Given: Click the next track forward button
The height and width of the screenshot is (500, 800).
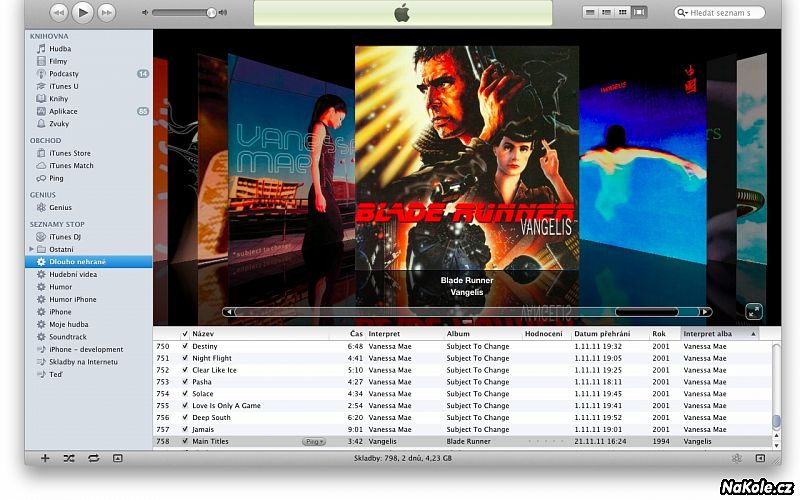Looking at the screenshot, I should (106, 12).
